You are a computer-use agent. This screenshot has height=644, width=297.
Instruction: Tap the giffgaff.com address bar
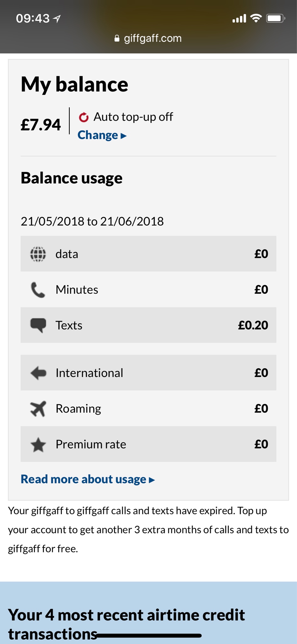[x=148, y=38]
